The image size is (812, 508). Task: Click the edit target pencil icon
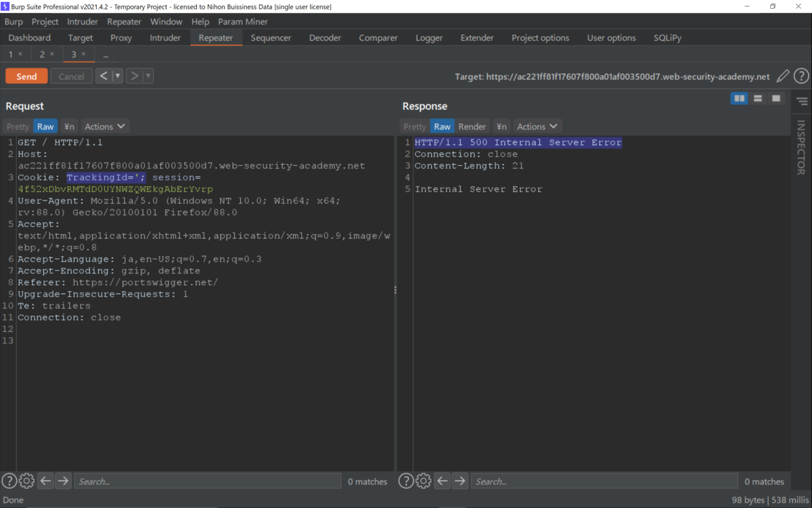(x=783, y=76)
